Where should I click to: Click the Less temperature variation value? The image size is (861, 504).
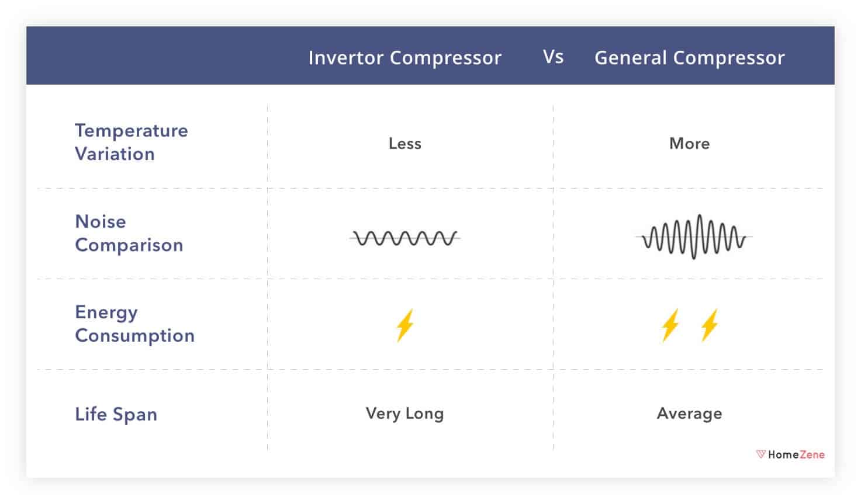point(404,143)
